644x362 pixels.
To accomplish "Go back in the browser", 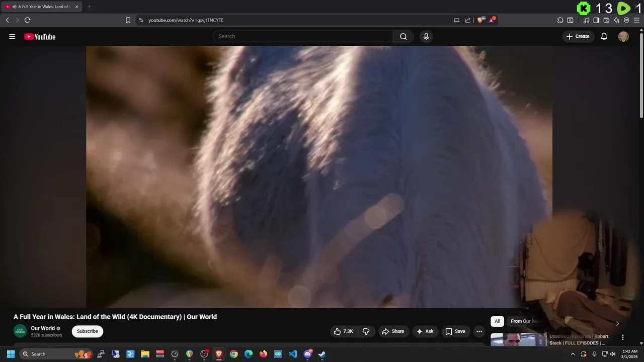I will point(7,20).
